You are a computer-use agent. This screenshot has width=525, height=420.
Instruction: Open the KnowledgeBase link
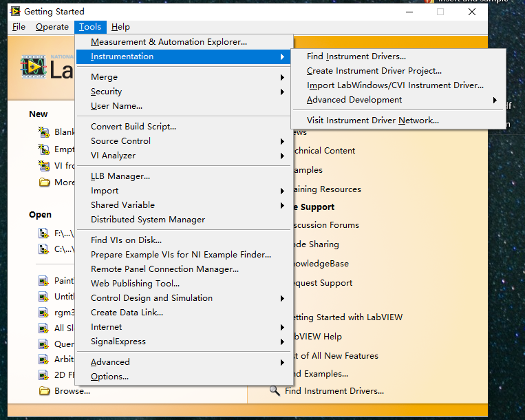click(321, 264)
